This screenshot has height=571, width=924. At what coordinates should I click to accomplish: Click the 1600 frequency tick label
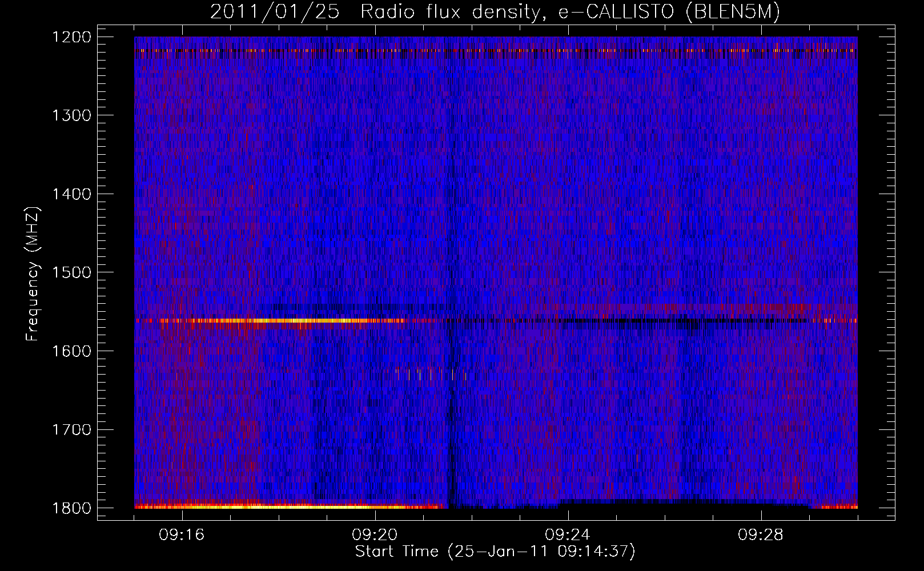(x=71, y=351)
